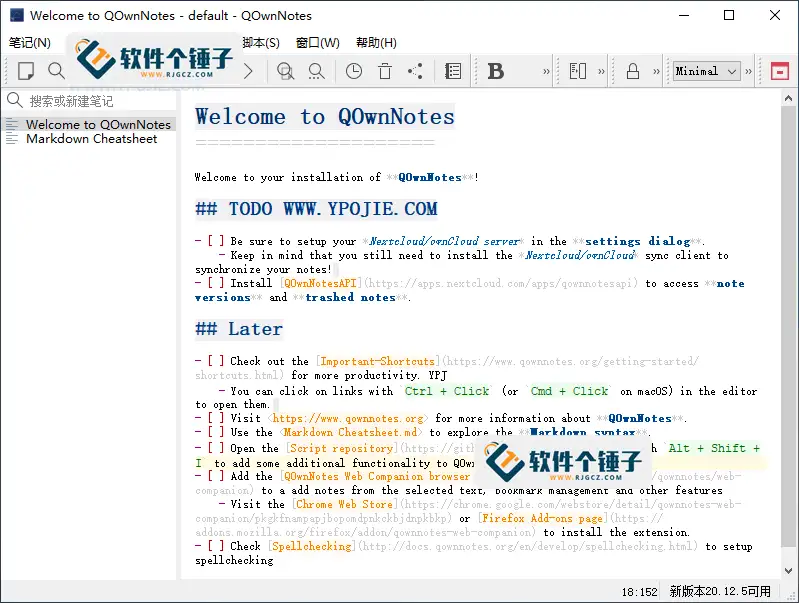Click the trashed notes bold text
Viewport: 799px width, 603px height.
point(350,297)
